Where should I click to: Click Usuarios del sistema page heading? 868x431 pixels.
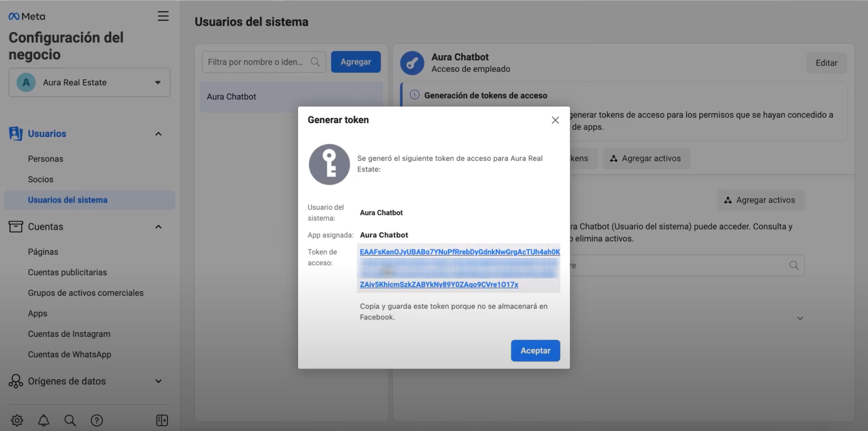click(251, 22)
